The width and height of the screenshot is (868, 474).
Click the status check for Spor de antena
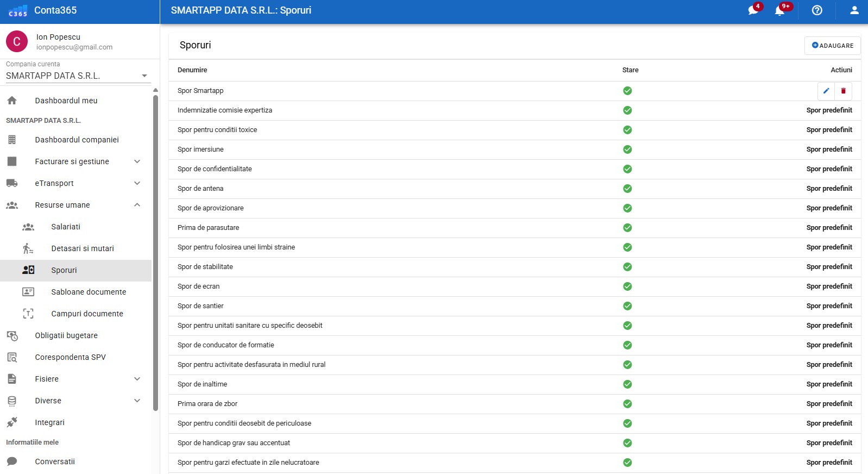(627, 189)
